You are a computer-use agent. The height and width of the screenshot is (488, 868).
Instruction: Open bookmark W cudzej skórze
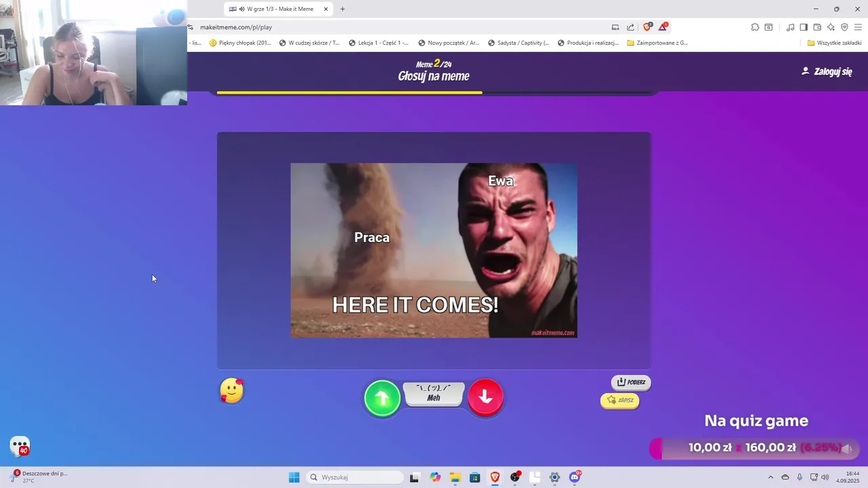point(309,43)
